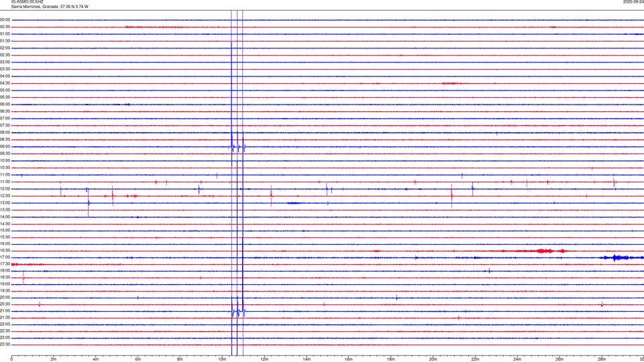Click the 22m tick label on axis
The width and height of the screenshot is (644, 362).
click(x=475, y=359)
